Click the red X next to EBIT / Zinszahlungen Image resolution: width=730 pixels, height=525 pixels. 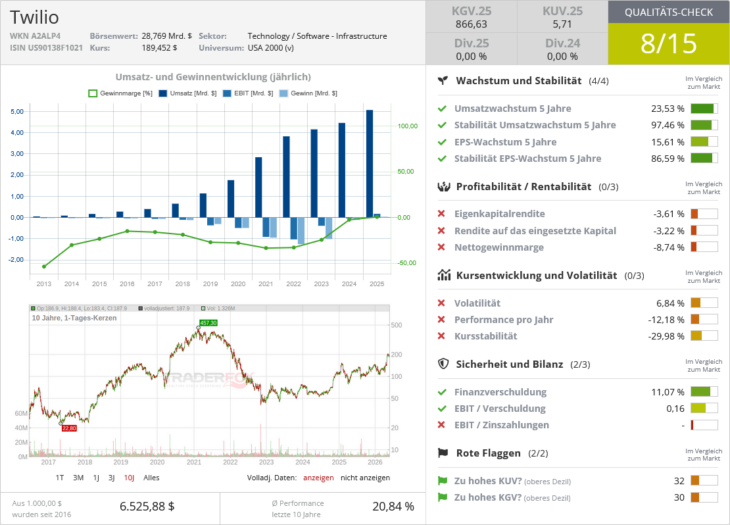[441, 425]
